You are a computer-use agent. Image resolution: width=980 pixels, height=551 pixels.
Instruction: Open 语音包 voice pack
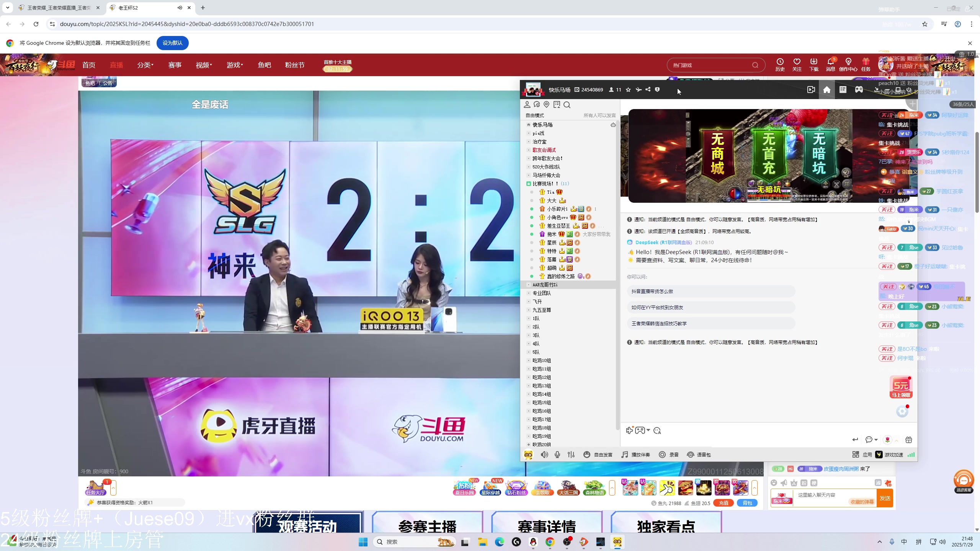click(x=699, y=455)
